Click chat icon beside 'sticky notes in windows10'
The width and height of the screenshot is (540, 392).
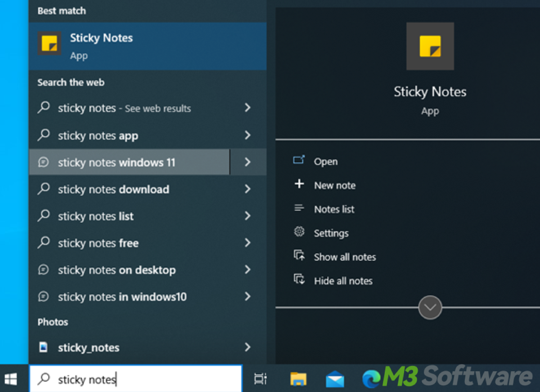coord(44,297)
